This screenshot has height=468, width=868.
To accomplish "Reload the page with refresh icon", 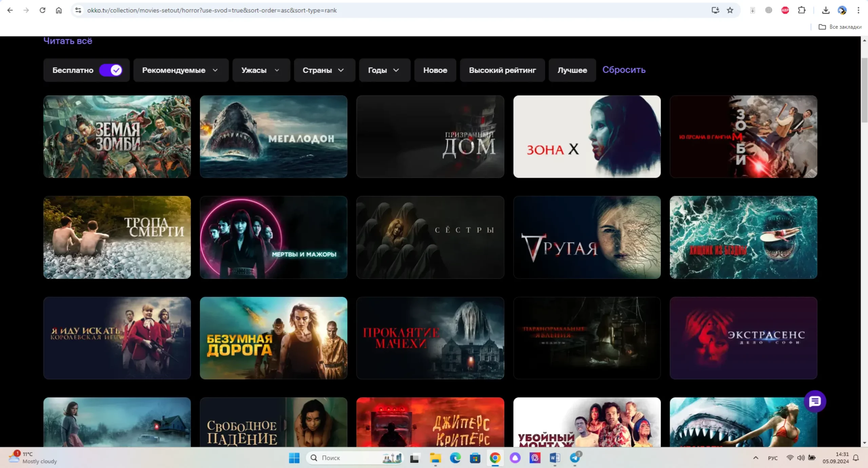I will [x=42, y=10].
